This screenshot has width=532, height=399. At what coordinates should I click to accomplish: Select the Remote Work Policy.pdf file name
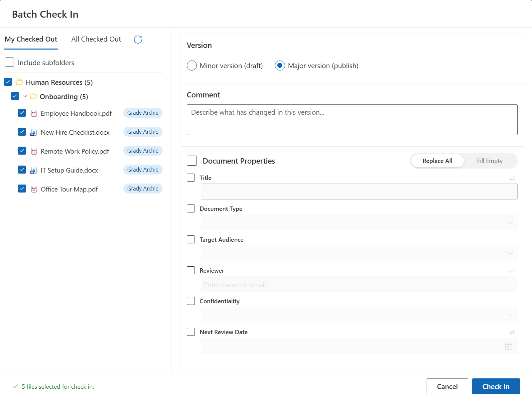point(75,151)
